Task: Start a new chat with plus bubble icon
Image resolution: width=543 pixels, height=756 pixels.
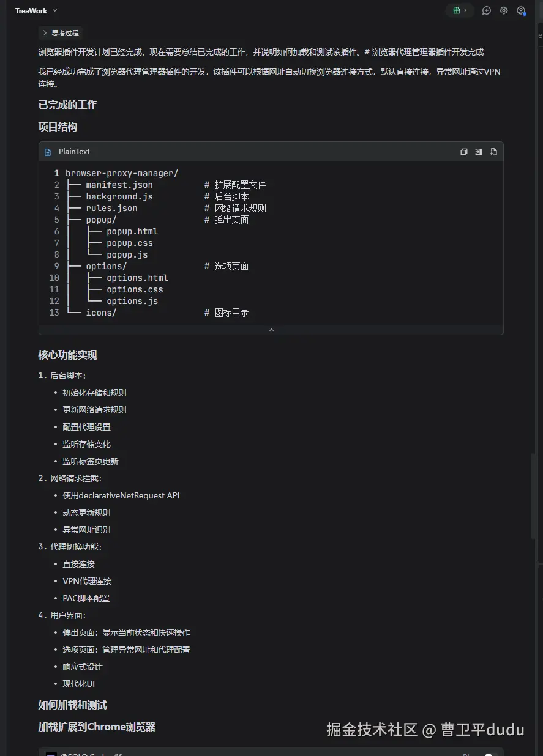Action: tap(487, 10)
